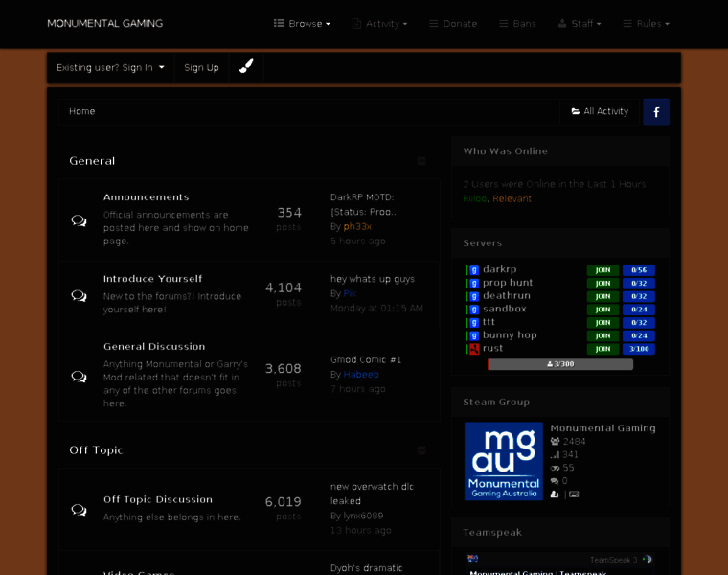The width and height of the screenshot is (728, 575).
Task: Open the DarkRP MOTD latest post
Action: tap(364, 204)
